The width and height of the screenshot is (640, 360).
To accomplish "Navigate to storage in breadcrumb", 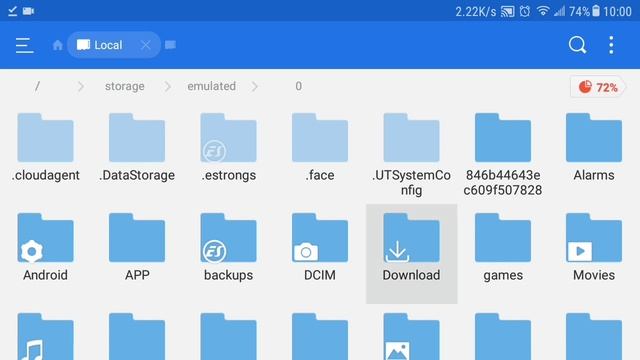I will click(x=124, y=86).
